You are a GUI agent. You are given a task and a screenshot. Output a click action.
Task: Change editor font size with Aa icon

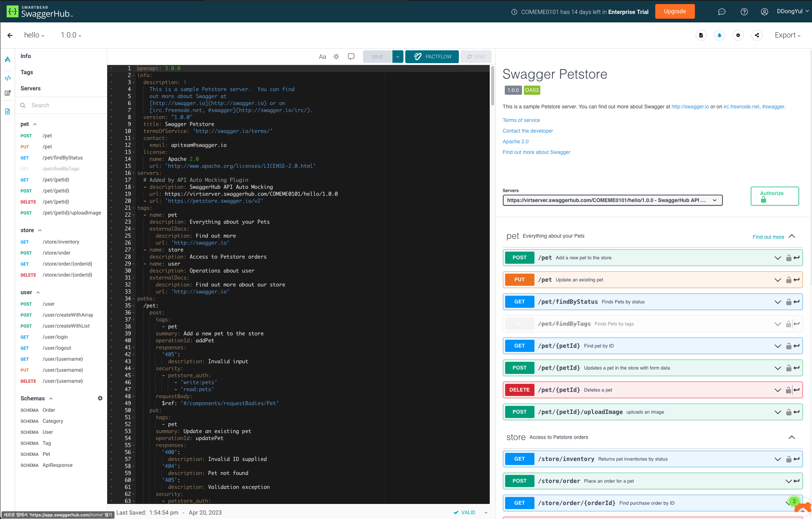322,57
